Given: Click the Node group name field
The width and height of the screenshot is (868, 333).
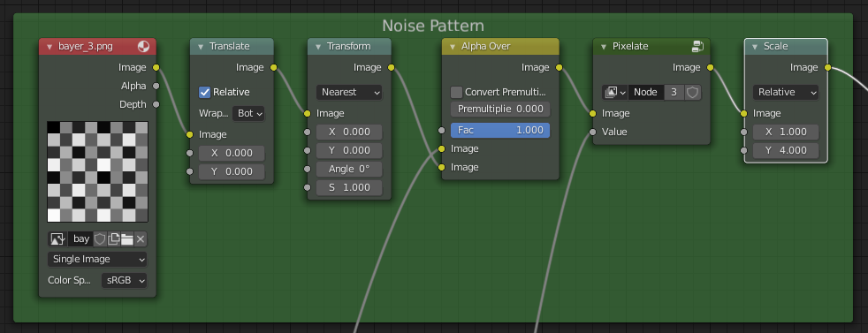Looking at the screenshot, I should point(645,93).
